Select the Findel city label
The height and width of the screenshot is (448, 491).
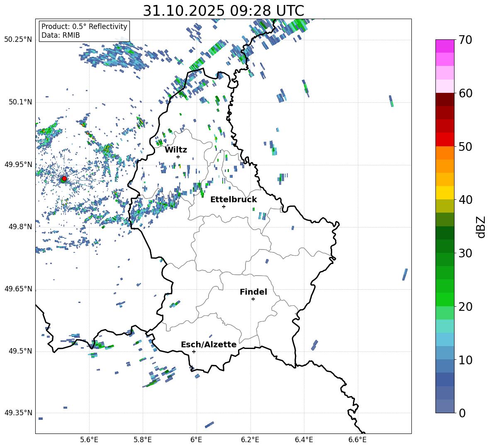point(253,292)
